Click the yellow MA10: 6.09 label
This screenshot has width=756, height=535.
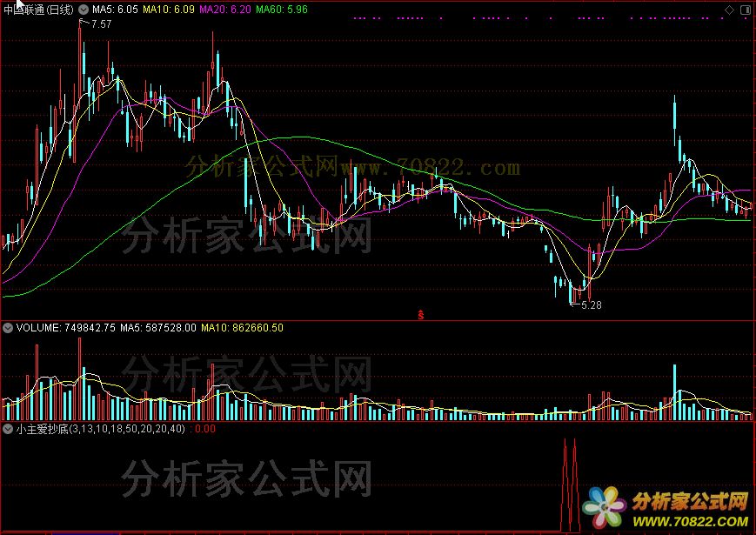click(169, 10)
